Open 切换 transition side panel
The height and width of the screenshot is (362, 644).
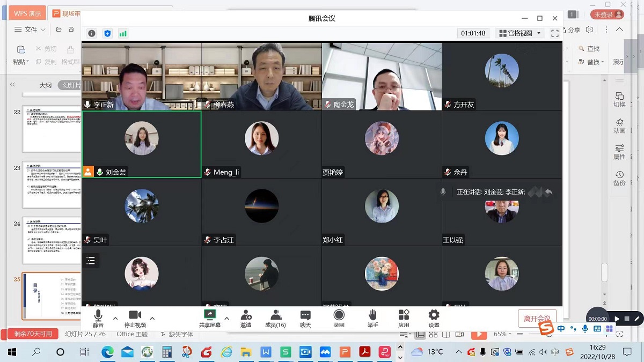(619, 100)
